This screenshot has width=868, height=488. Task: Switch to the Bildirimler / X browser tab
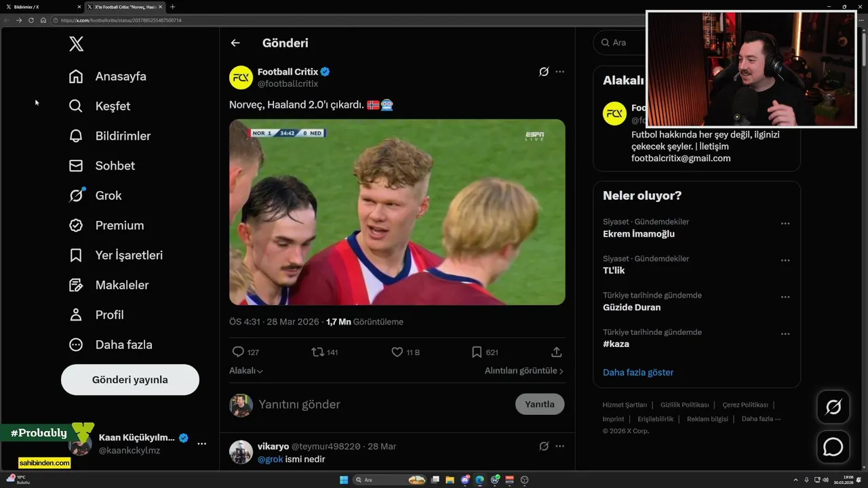[x=41, y=7]
